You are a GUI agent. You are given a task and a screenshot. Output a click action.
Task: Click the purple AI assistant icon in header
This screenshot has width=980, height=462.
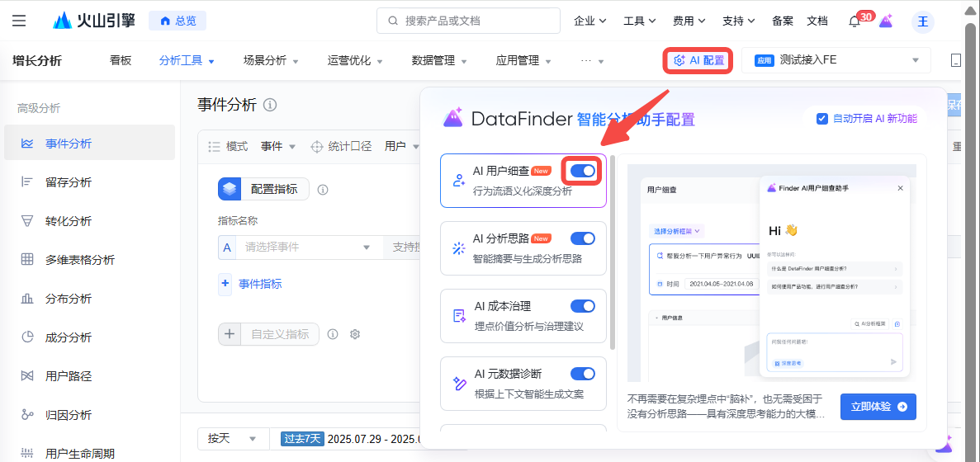(886, 21)
